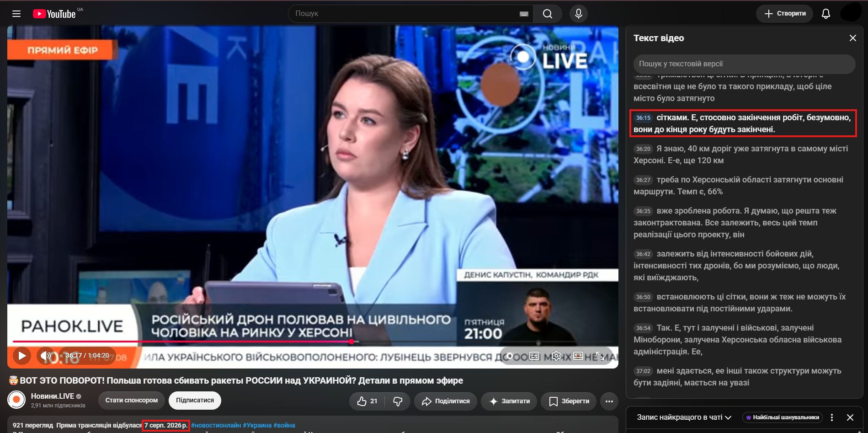The width and height of the screenshot is (868, 433).
Task: Open the Новини.LIVE channel name link
Action: pos(53,396)
